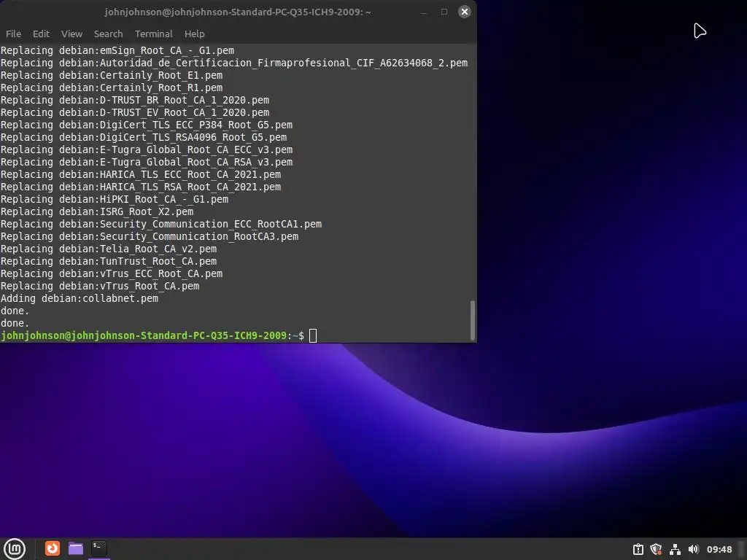
Task: Click the 'Security_Communication_ECC_RootCA1.pem' line
Action: click(161, 225)
